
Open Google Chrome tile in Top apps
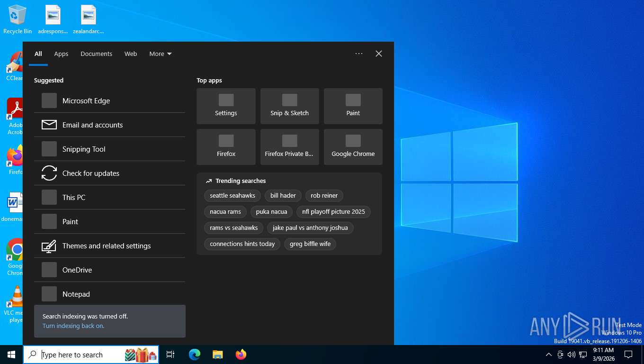pos(353,147)
